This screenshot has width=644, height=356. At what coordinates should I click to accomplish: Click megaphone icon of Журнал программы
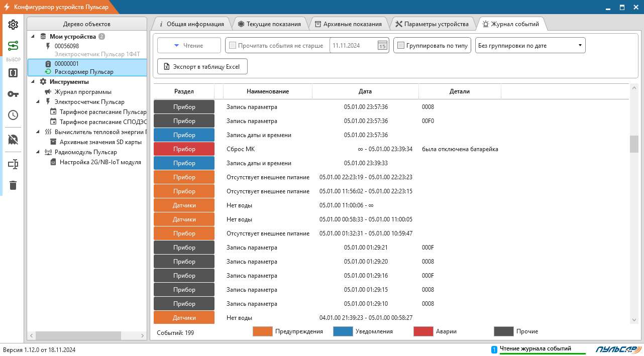point(48,92)
